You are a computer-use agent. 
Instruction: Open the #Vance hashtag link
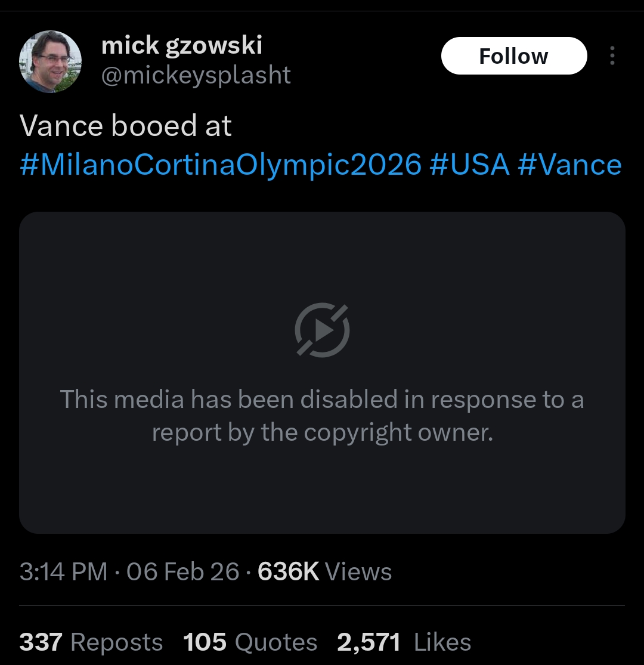[x=569, y=165]
